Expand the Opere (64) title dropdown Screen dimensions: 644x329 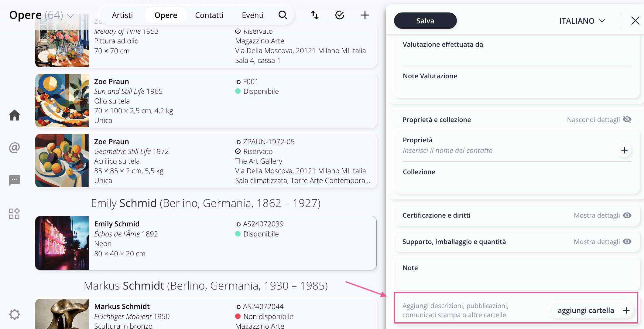coord(70,16)
